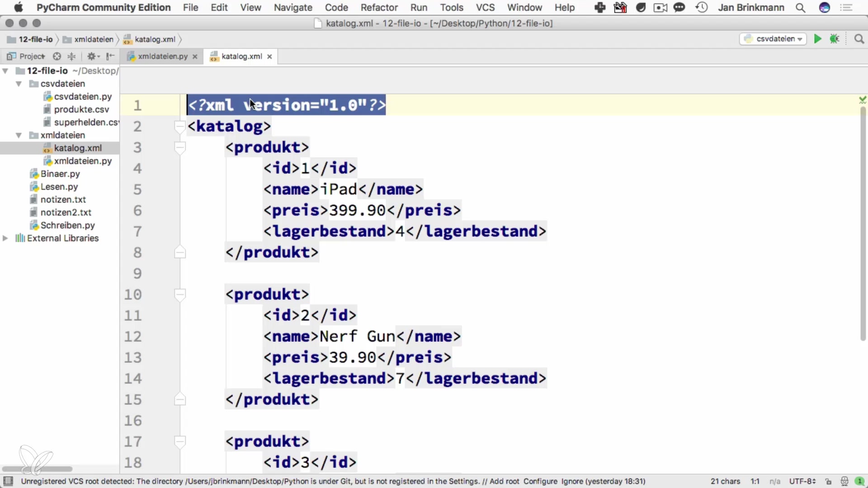Collapse the katalog tag fold on line 2
Viewport: 868px width, 488px height.
pos(179,127)
